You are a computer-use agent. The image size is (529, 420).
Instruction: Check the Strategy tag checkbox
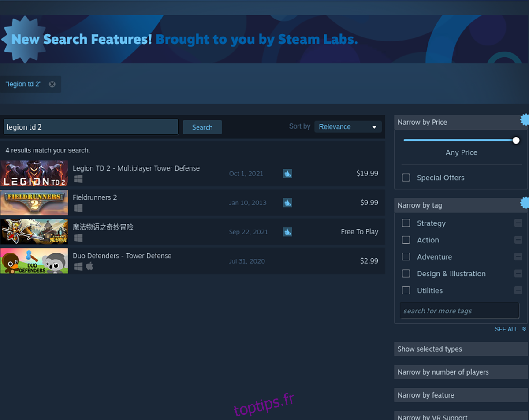point(406,223)
